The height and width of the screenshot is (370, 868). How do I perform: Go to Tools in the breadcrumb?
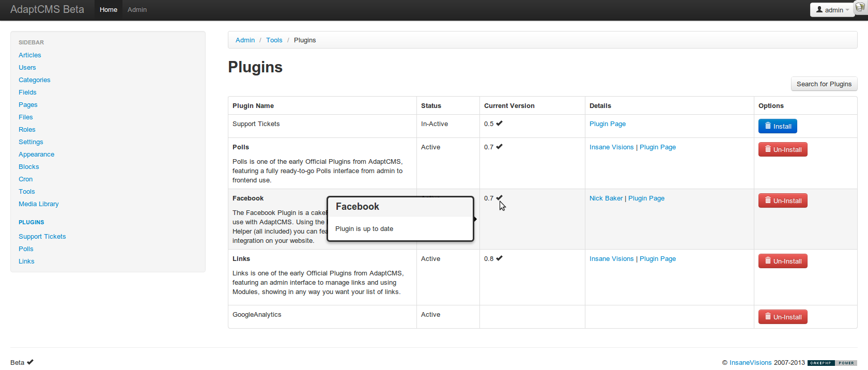[274, 40]
